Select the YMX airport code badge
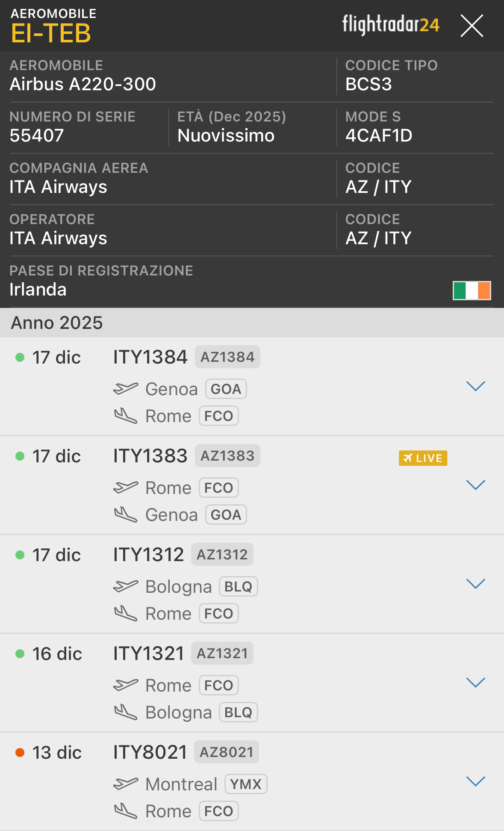 click(246, 784)
